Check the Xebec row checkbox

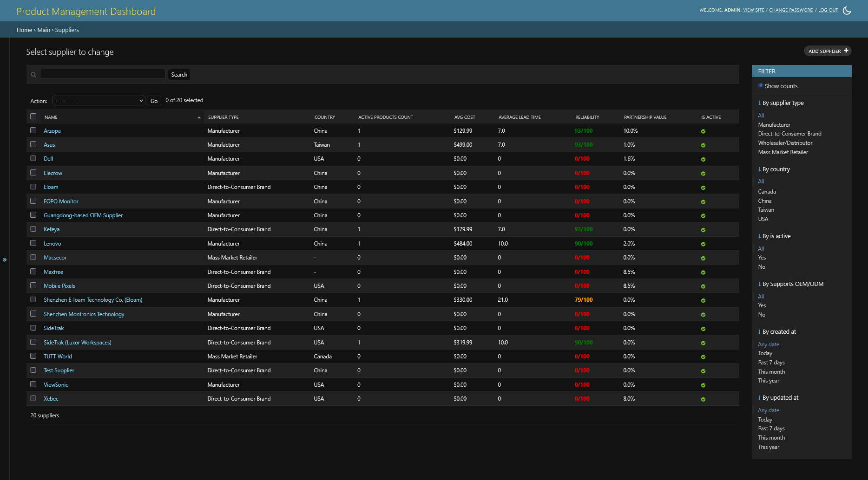[x=33, y=398]
